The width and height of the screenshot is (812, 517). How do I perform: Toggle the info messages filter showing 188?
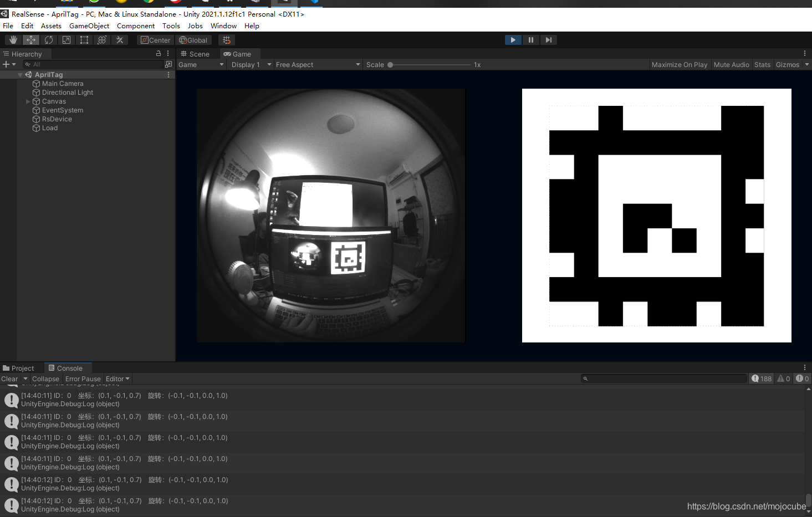tap(762, 378)
